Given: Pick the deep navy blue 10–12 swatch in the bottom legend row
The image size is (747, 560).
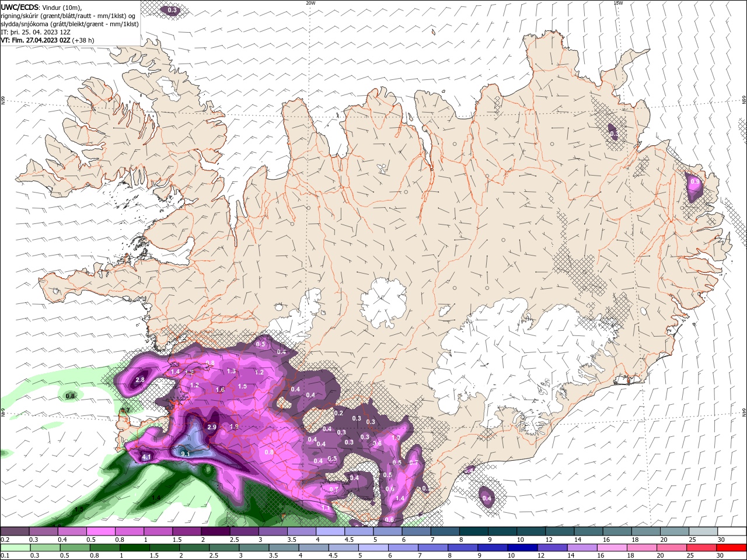Looking at the screenshot, I should point(522,548).
